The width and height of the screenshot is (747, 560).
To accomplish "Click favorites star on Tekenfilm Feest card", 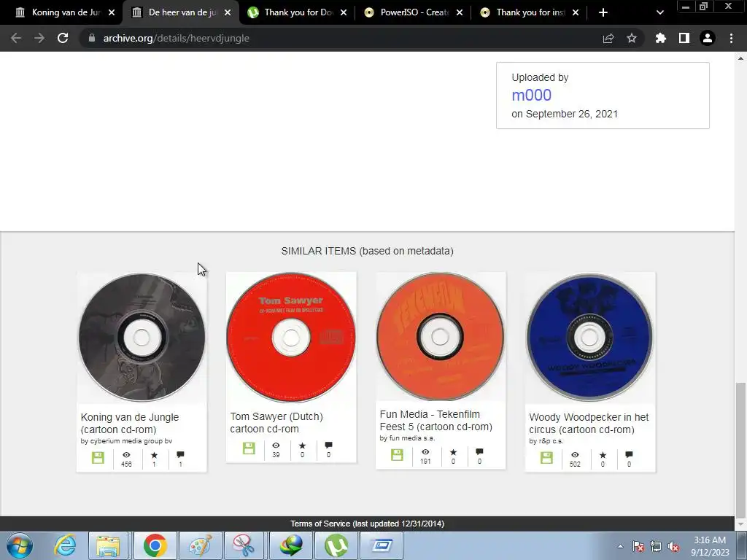I will (x=453, y=452).
